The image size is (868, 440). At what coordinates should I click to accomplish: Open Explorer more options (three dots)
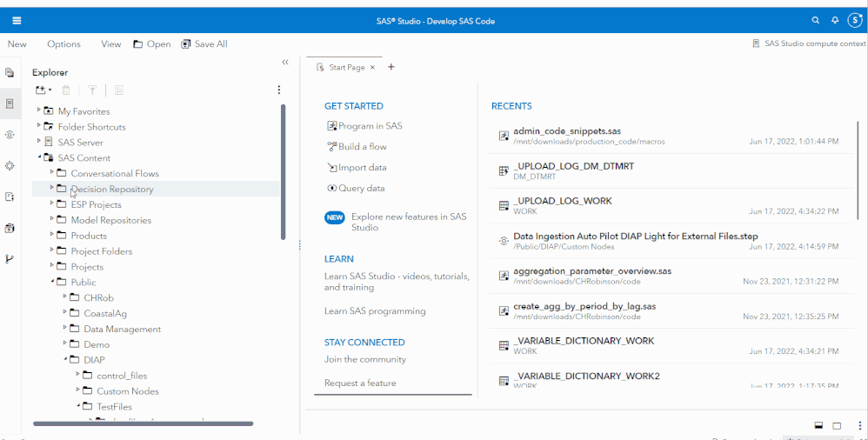pyautogui.click(x=278, y=90)
